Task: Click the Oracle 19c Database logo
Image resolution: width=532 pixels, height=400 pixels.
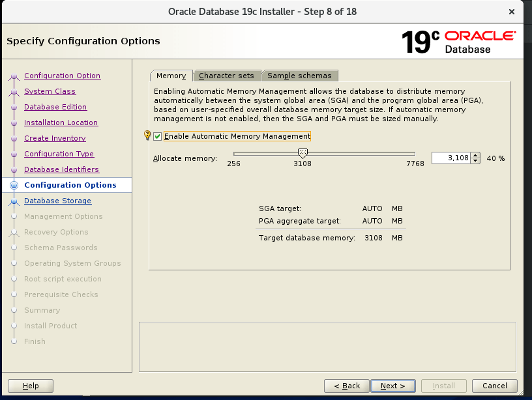Action: tap(459, 42)
